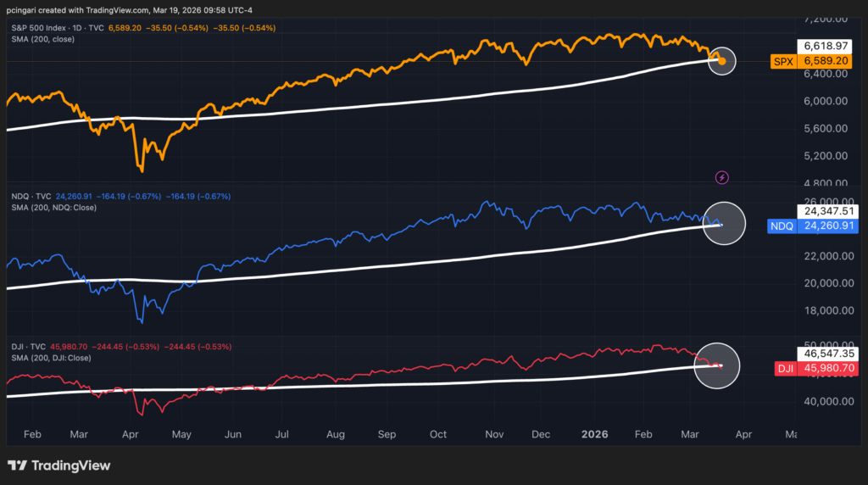Open the SMA (200, DJI: Close) indicator legend
Image resolution: width=868 pixels, height=485 pixels.
(51, 357)
